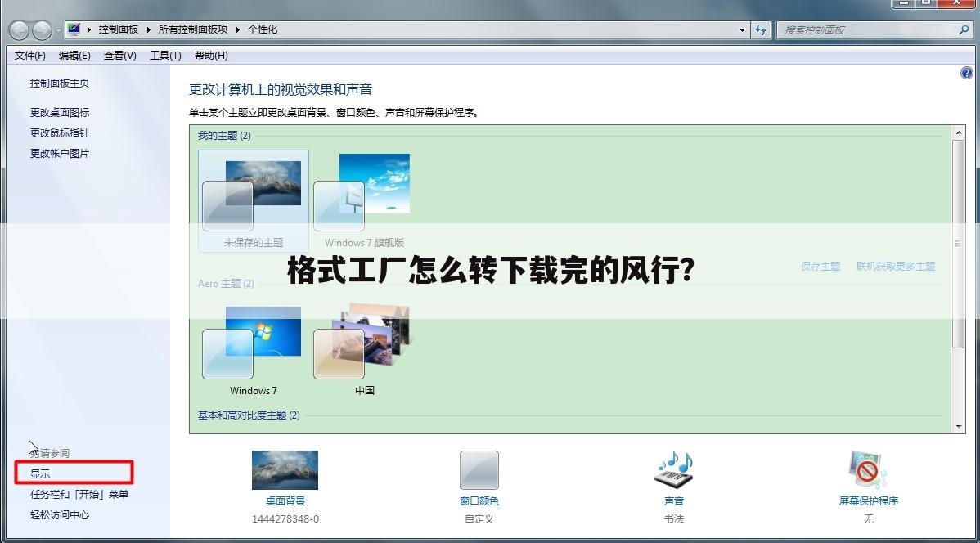980x543 pixels.
Task: Click the theme list scrollbar up arrow
Action: coord(959,132)
